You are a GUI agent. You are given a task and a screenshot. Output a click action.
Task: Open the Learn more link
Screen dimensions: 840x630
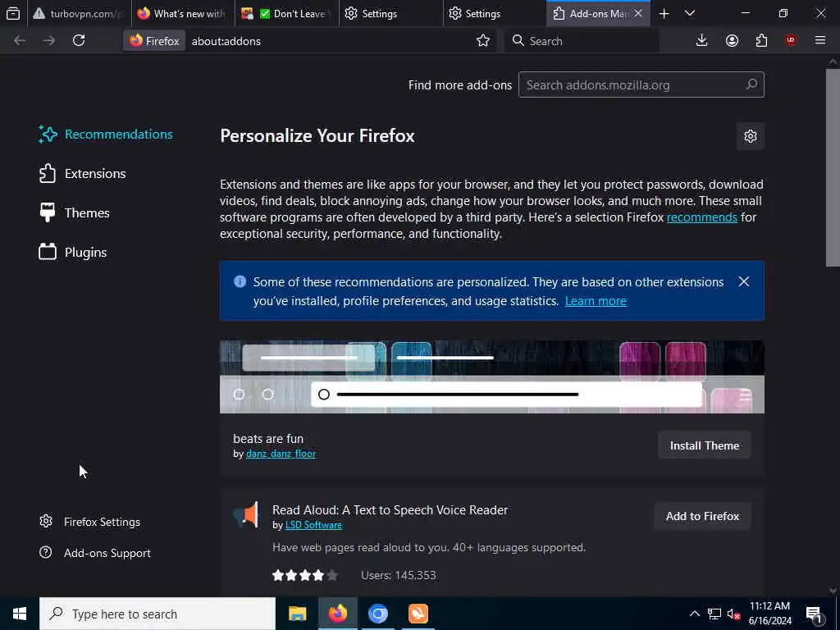(596, 301)
